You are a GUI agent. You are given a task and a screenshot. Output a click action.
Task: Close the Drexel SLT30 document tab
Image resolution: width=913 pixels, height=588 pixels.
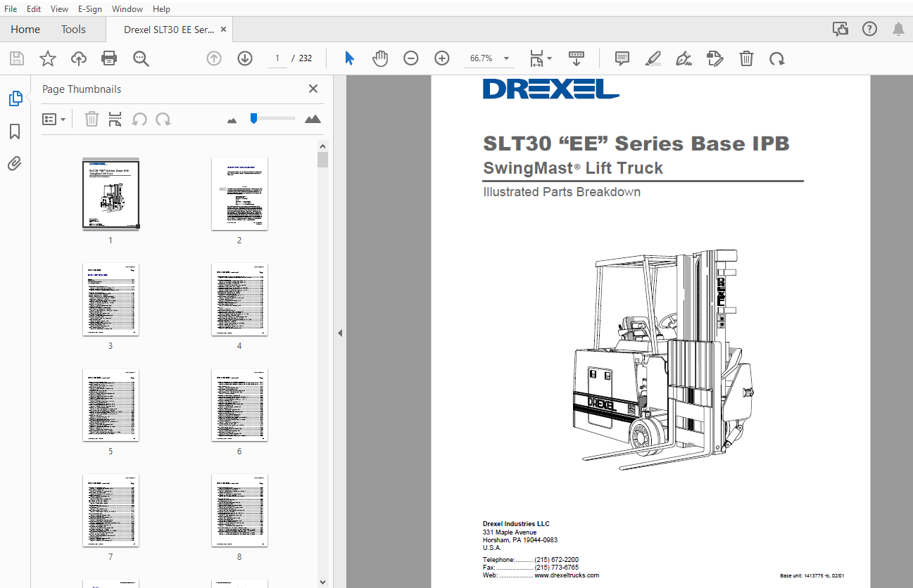223,30
